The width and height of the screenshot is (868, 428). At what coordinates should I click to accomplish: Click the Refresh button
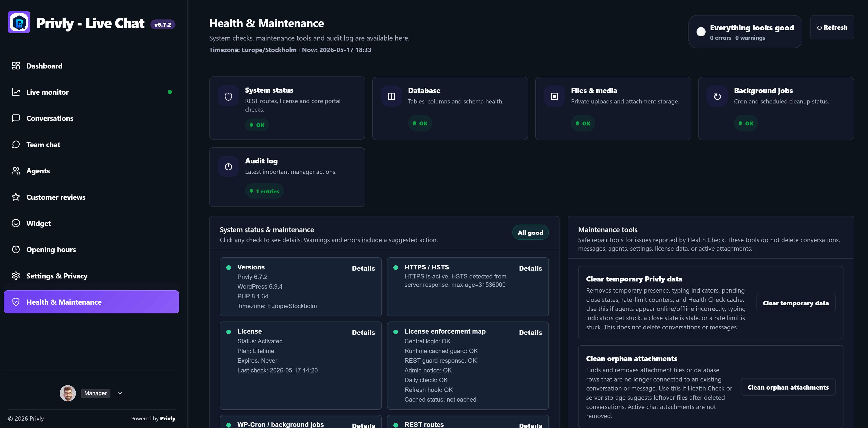832,27
